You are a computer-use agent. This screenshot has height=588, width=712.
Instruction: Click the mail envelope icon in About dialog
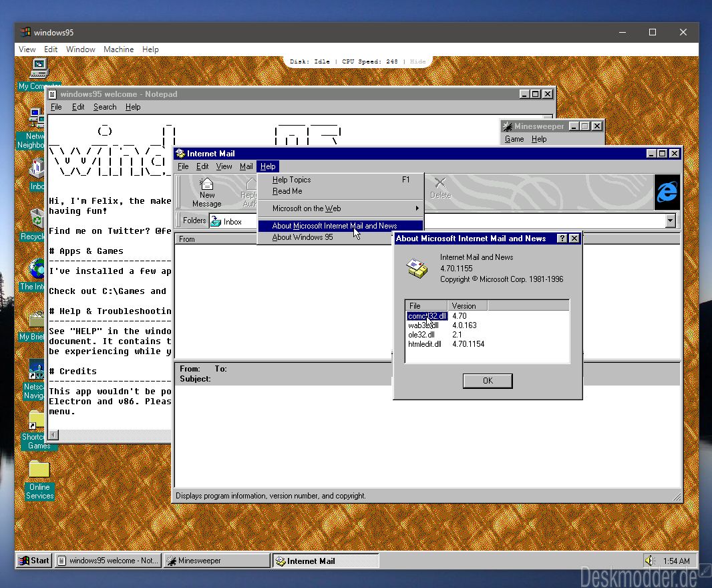pos(416,268)
